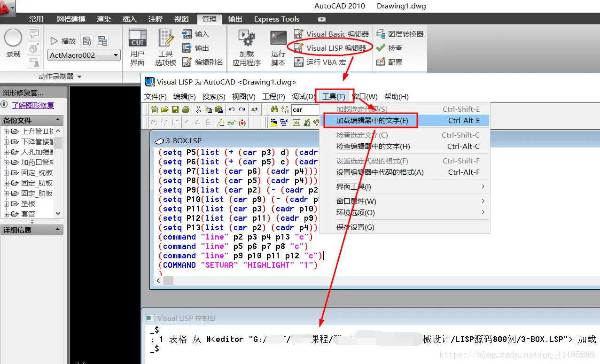Open the 文件(F) menu in Visual LISP
Image resolution: width=600 pixels, height=364 pixels.
156,96
